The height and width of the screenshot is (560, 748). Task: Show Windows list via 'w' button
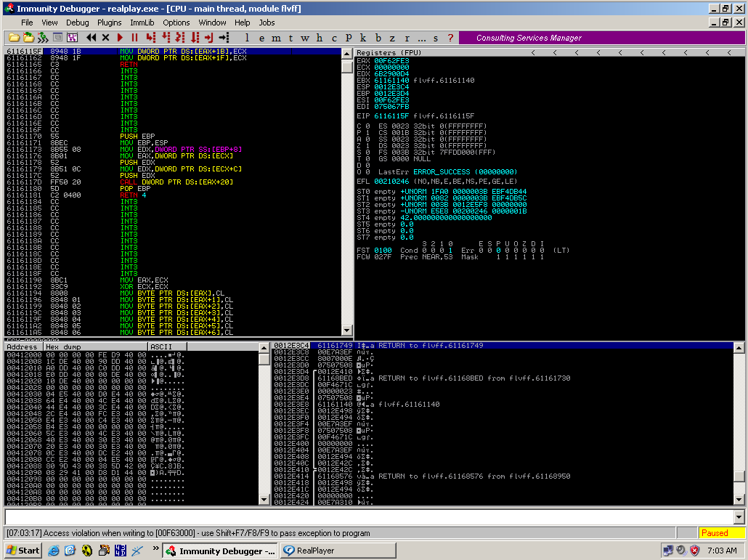click(x=305, y=38)
